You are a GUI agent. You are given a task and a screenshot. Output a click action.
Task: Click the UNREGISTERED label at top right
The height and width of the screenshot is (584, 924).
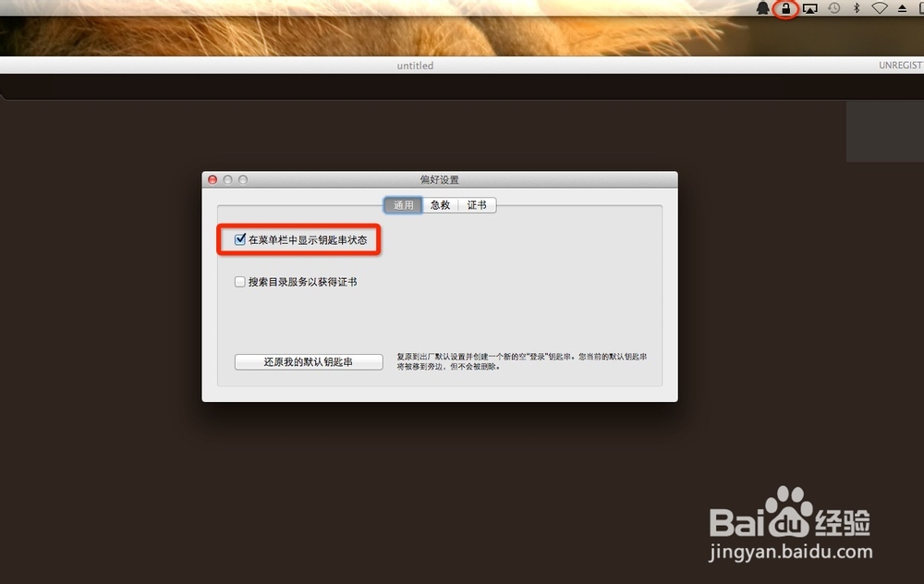[901, 66]
